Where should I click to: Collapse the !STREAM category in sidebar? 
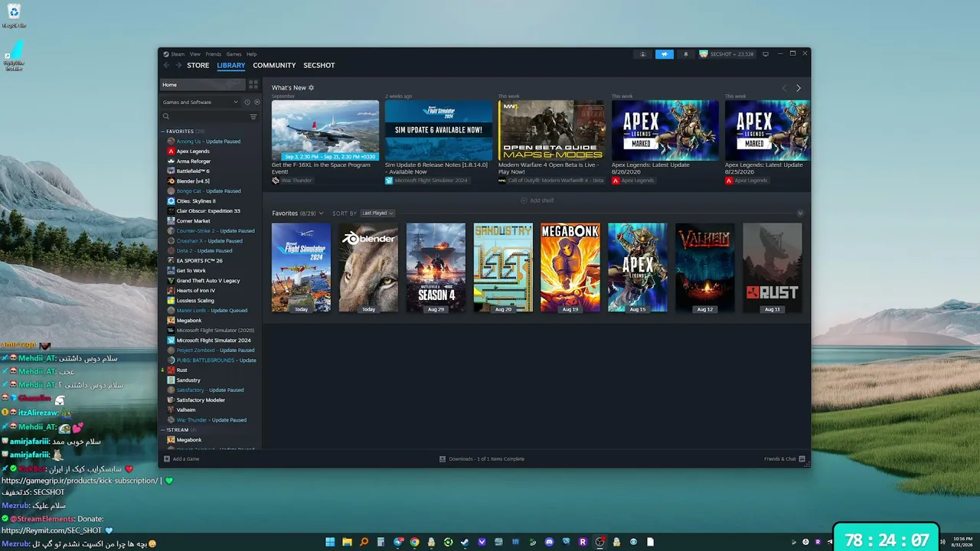[163, 430]
